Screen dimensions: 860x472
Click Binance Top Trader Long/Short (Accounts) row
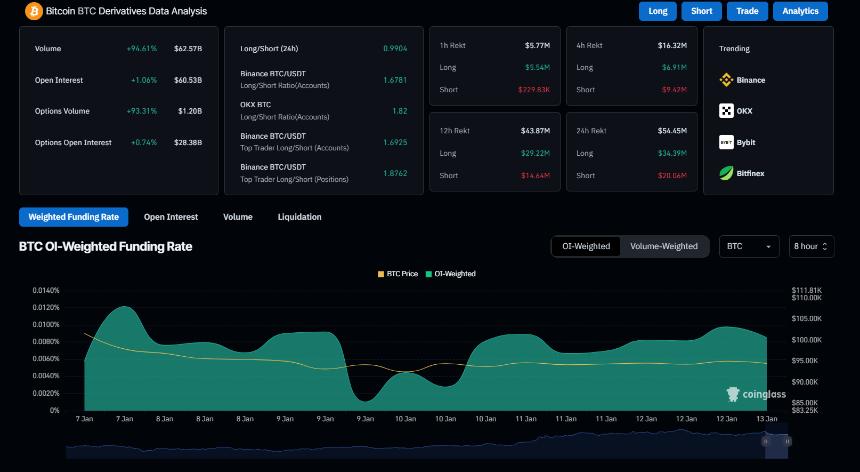click(x=324, y=142)
